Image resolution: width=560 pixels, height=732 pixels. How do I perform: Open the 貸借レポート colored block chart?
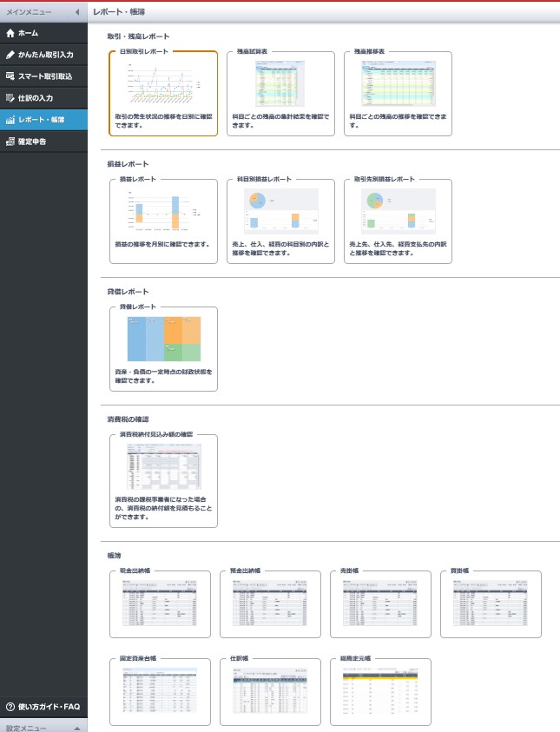[x=164, y=339]
